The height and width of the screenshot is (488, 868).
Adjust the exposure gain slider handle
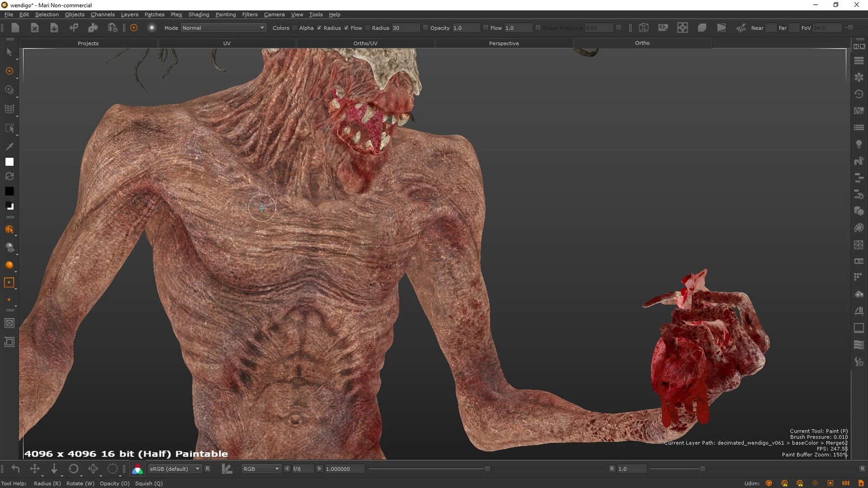[487, 468]
